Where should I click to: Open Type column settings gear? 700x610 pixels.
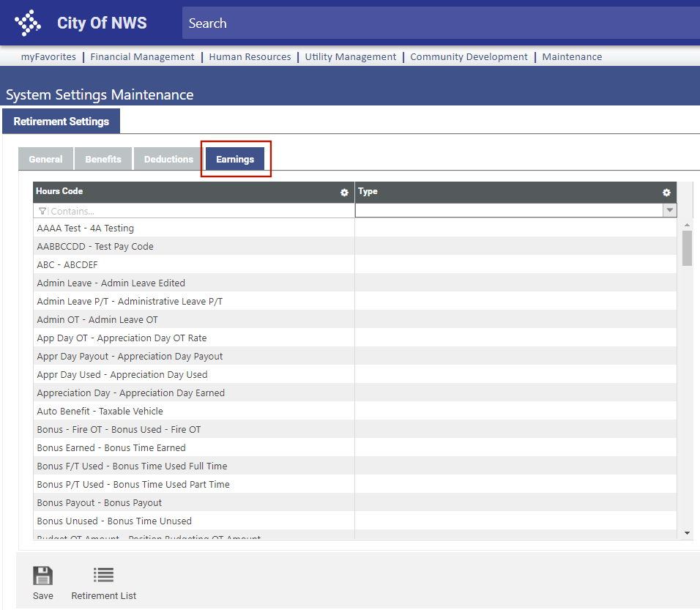pos(666,193)
